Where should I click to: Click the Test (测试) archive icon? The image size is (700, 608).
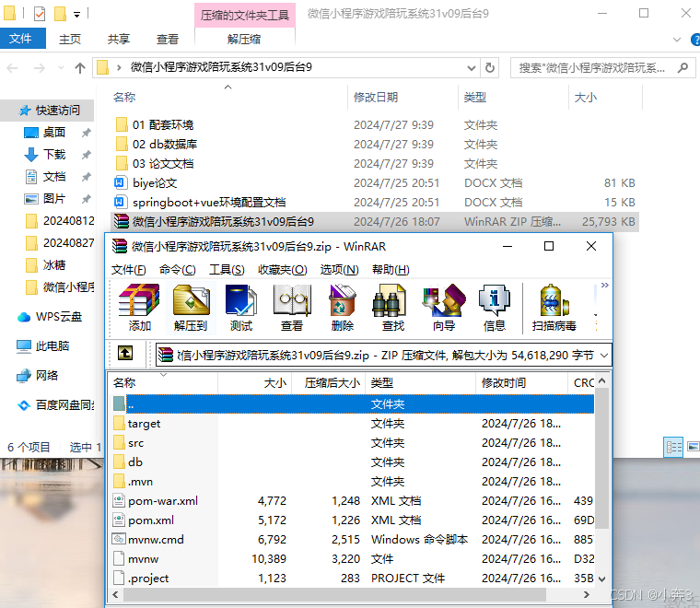pyautogui.click(x=241, y=308)
